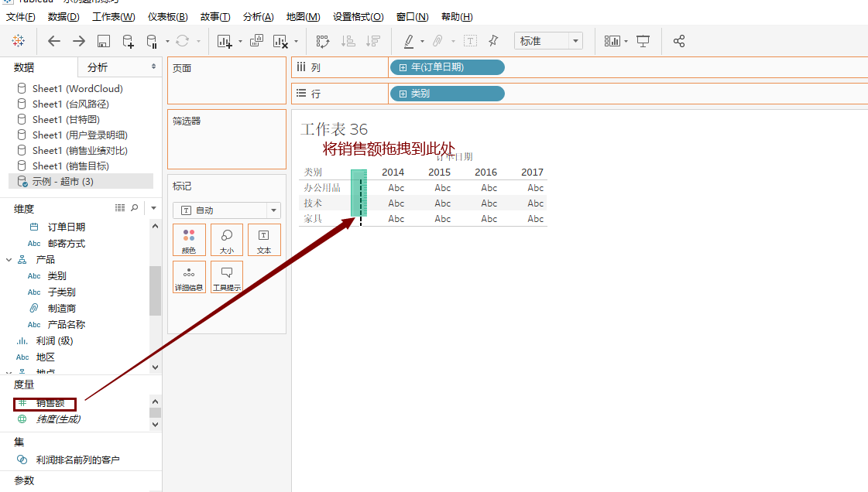Open the 数据(D) menu
868x492 pixels.
coord(63,16)
